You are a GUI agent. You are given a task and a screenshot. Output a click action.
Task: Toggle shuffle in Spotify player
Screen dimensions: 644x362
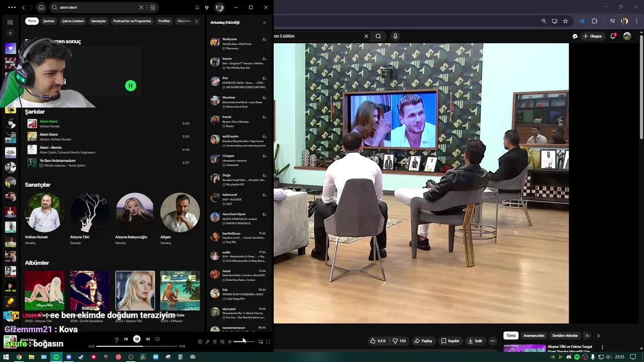pyautogui.click(x=116, y=339)
